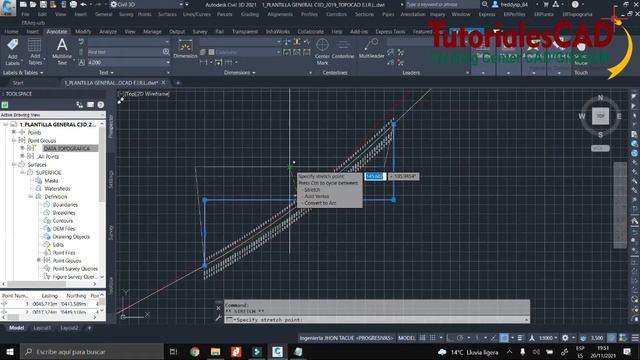Click the command line input field
Screen dimensions: 640x360
[377, 320]
